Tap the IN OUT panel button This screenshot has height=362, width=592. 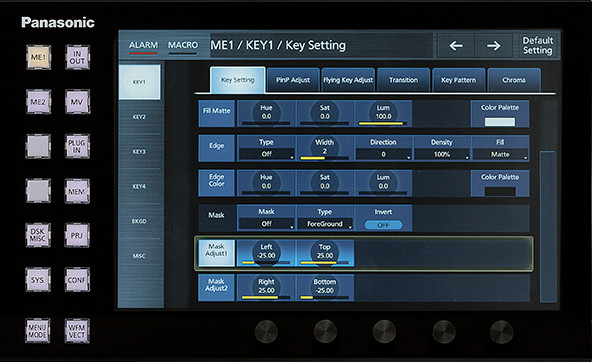click(x=77, y=57)
